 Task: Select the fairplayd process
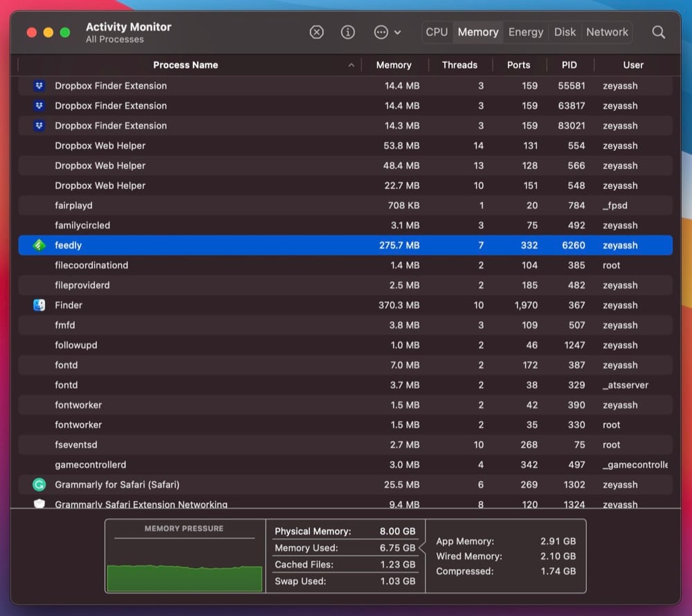[345, 205]
